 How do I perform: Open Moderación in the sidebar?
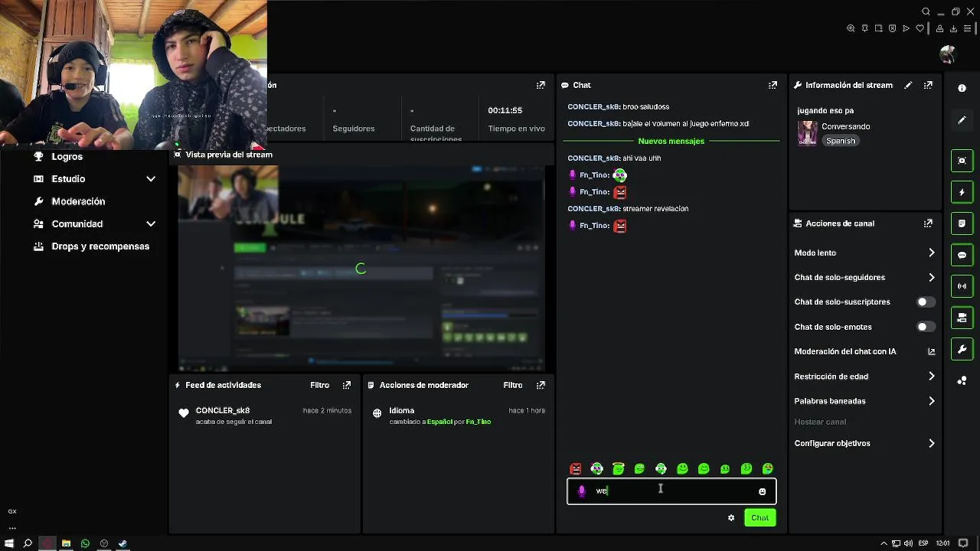(x=78, y=201)
